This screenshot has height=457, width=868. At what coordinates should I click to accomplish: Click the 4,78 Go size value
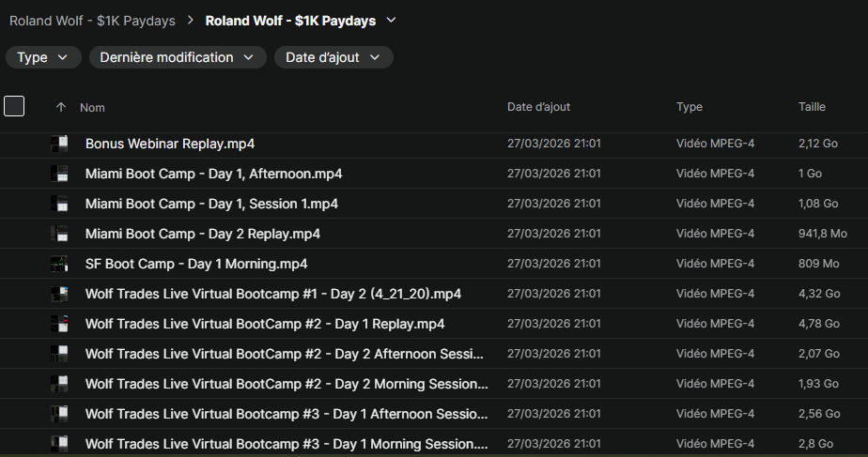pos(819,323)
